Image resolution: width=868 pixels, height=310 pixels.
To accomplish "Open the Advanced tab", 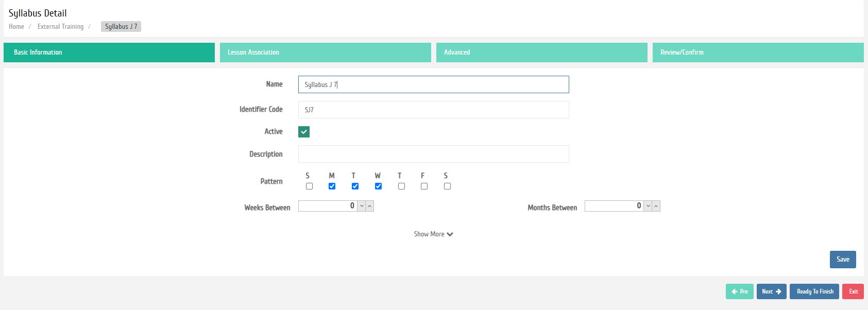I will coord(541,53).
